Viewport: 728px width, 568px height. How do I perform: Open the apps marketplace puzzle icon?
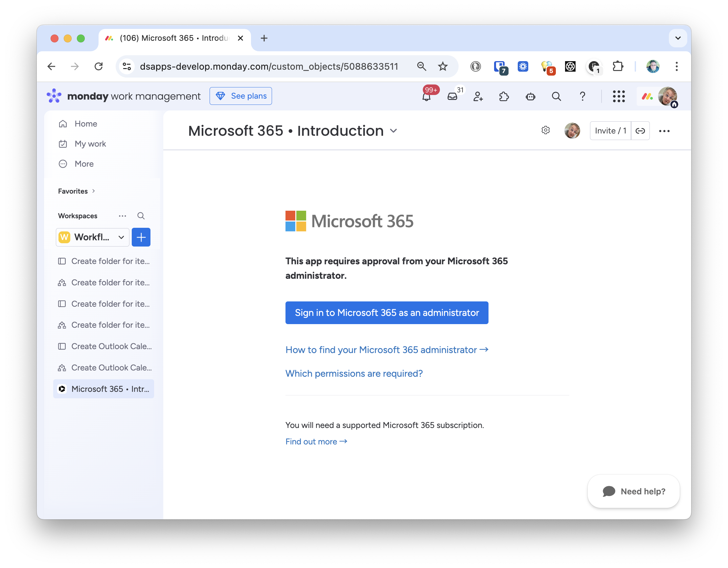pyautogui.click(x=504, y=97)
